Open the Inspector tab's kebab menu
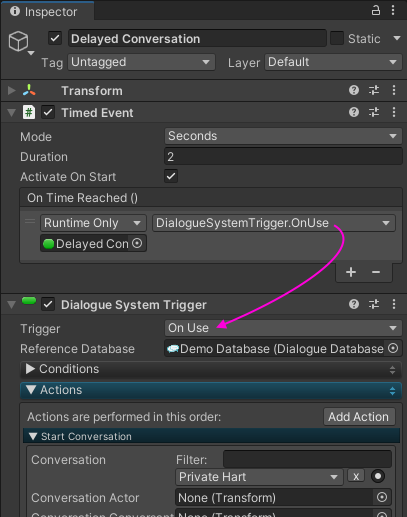This screenshot has width=407, height=517. [393, 10]
